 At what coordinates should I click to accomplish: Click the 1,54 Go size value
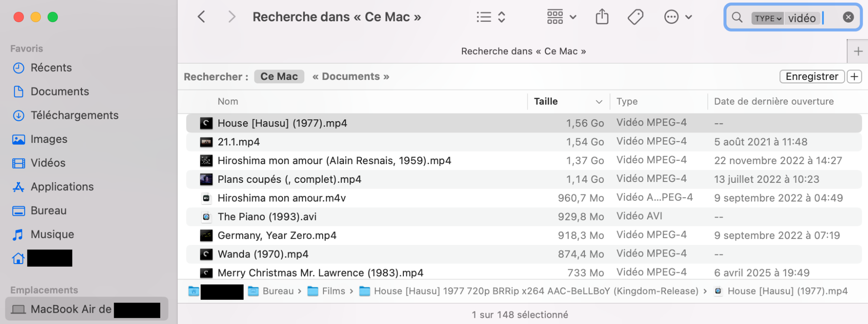point(585,142)
